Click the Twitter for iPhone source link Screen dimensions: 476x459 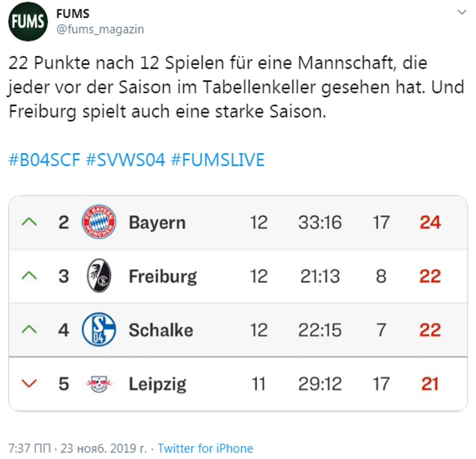[205, 449]
